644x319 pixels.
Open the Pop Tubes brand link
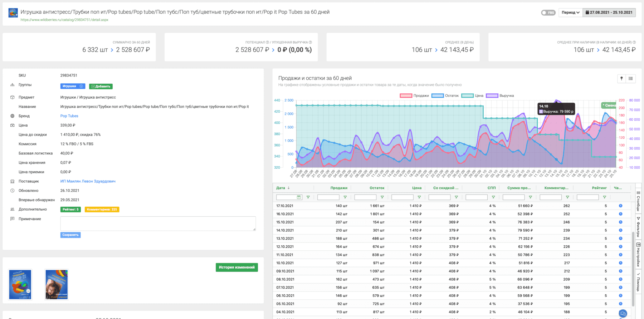pyautogui.click(x=69, y=116)
